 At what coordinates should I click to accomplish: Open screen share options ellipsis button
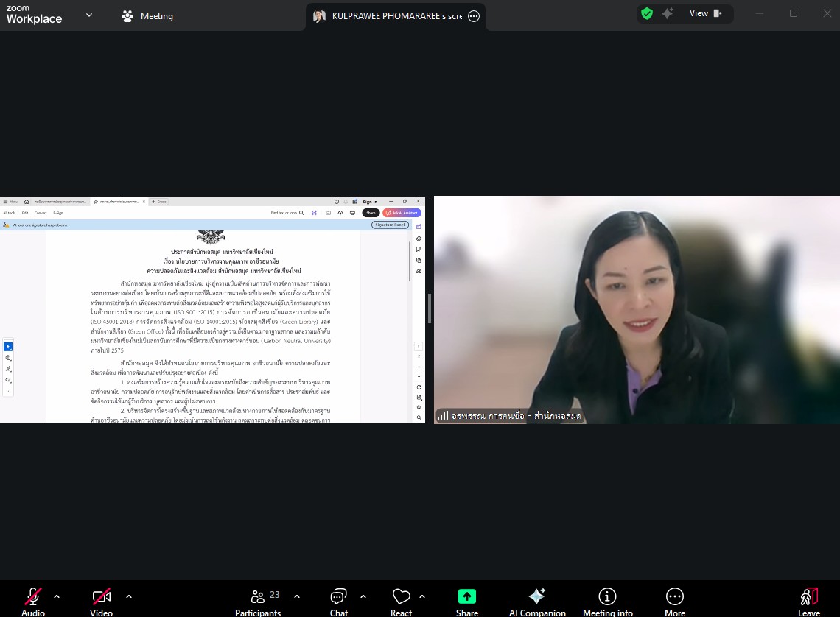[474, 16]
